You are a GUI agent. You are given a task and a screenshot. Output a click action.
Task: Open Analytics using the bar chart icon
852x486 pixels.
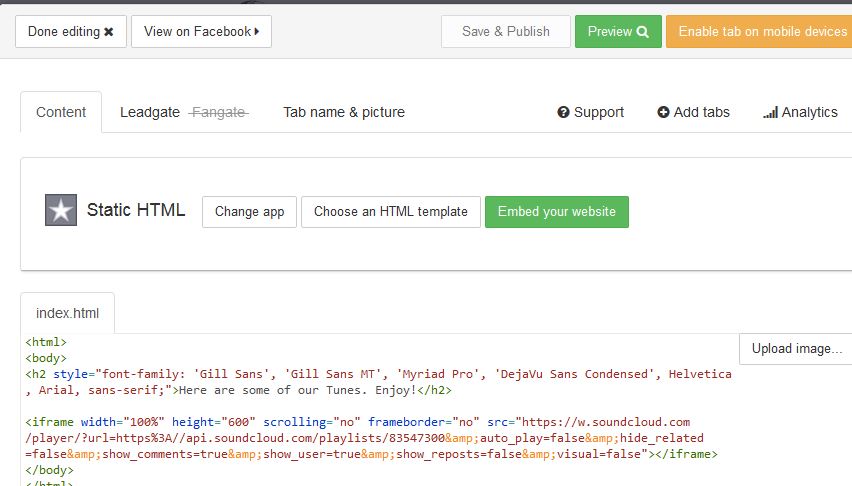pyautogui.click(x=770, y=112)
